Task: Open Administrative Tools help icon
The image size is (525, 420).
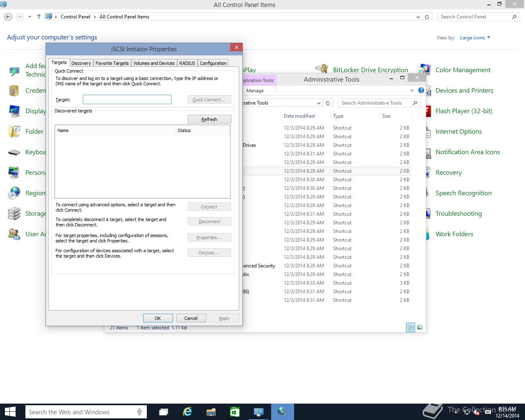Action: point(421,90)
